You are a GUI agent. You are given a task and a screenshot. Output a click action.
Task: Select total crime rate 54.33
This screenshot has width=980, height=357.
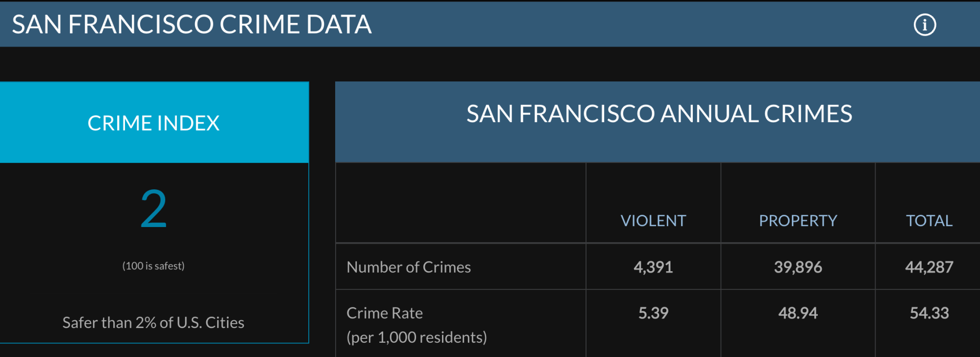tap(929, 313)
